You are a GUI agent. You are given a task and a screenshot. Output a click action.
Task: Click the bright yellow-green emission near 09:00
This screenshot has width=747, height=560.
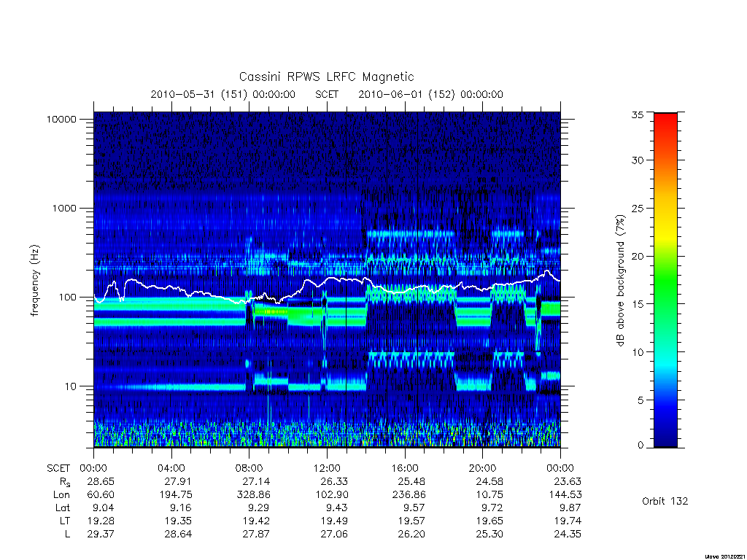270,312
